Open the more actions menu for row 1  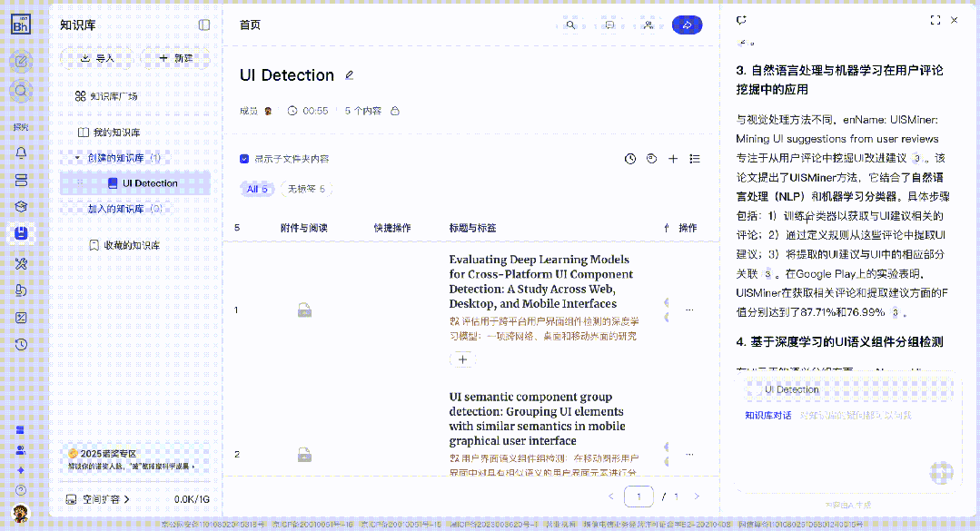(x=689, y=310)
